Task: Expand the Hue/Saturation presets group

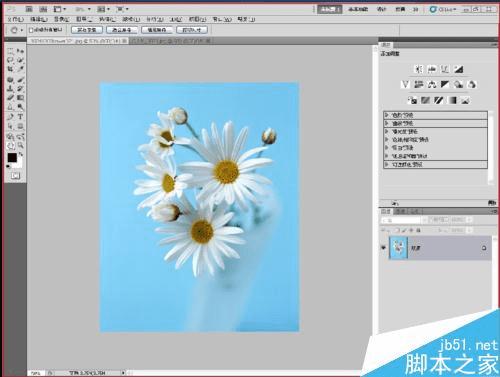Action: (x=386, y=140)
